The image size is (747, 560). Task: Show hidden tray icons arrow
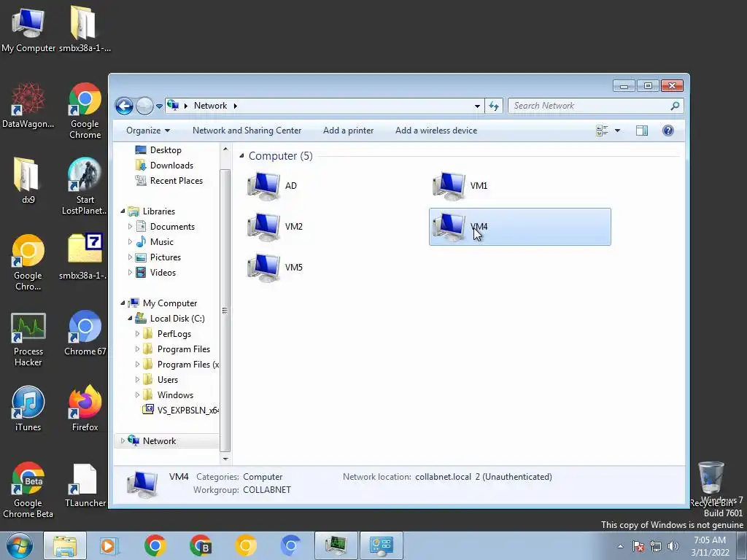click(x=620, y=546)
